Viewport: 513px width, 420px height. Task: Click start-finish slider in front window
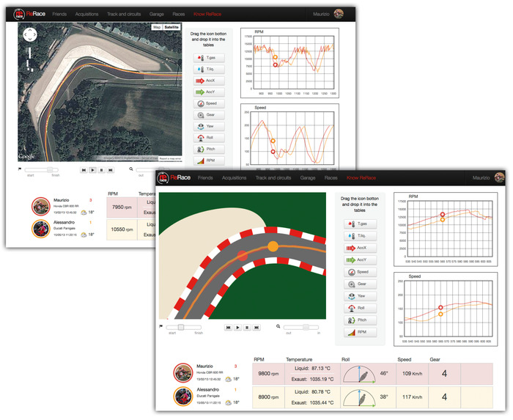183,328
